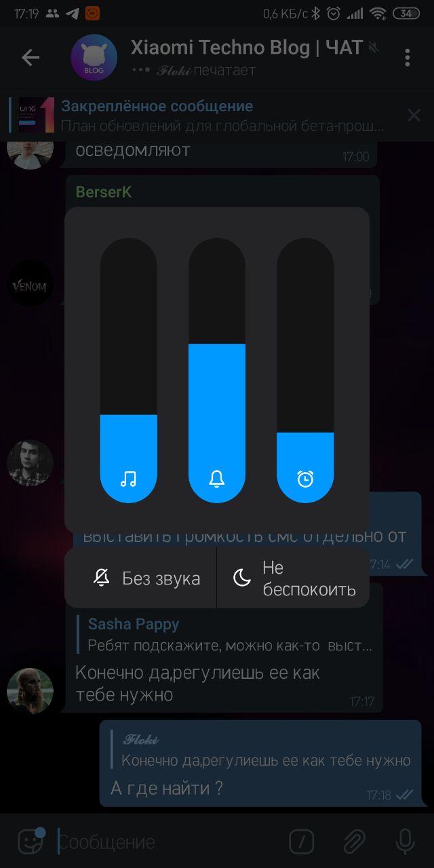
Task: Adjust the ringtone volume slider bar
Action: coord(217,370)
